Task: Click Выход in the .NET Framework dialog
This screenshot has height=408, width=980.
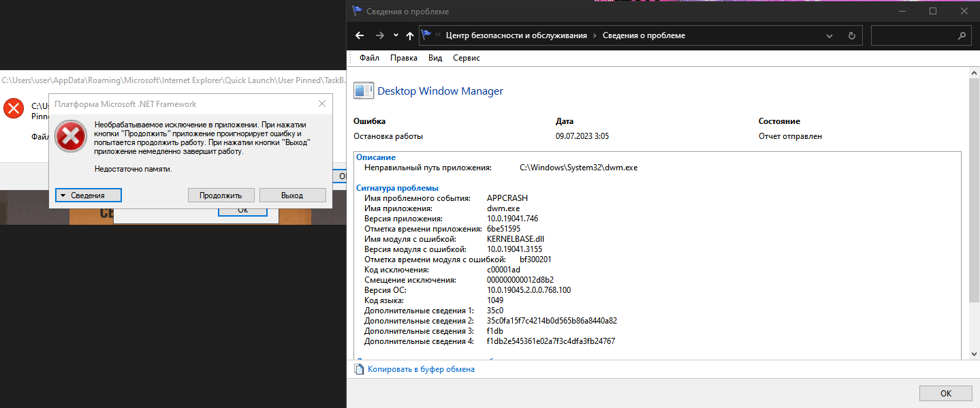Action: tap(292, 195)
